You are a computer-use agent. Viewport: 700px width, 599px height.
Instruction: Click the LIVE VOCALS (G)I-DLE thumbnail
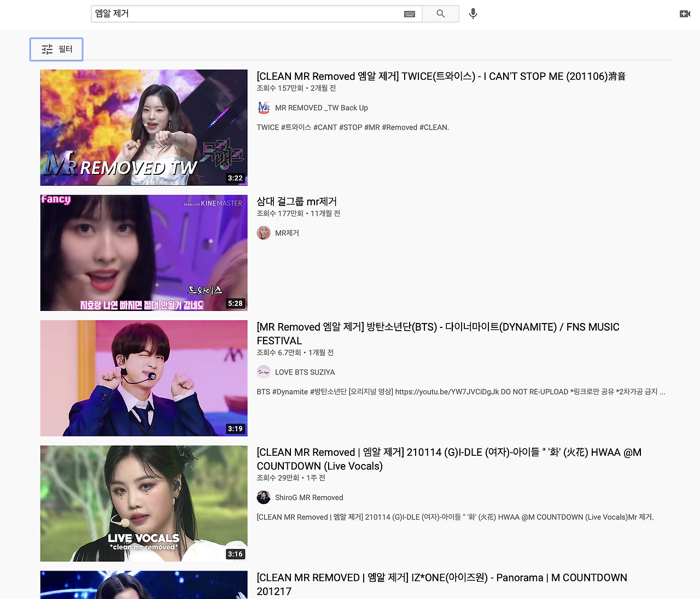tap(143, 503)
